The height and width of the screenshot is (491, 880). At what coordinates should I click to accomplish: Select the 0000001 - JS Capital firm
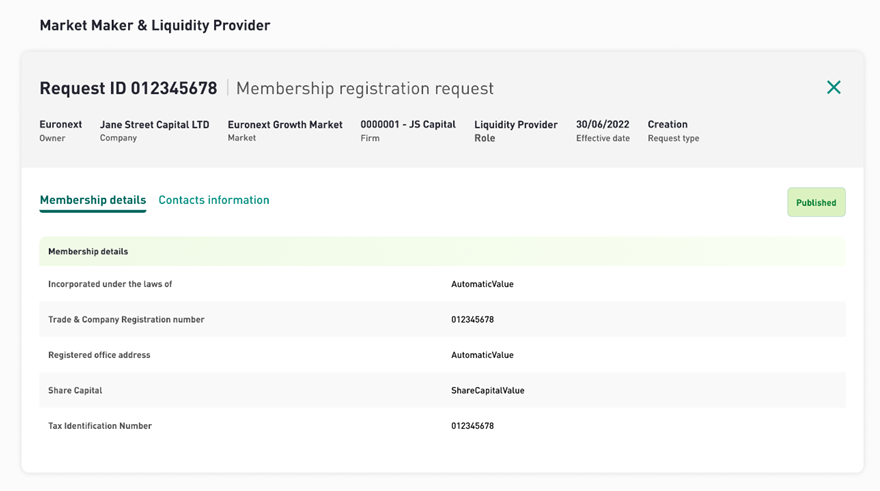click(408, 125)
